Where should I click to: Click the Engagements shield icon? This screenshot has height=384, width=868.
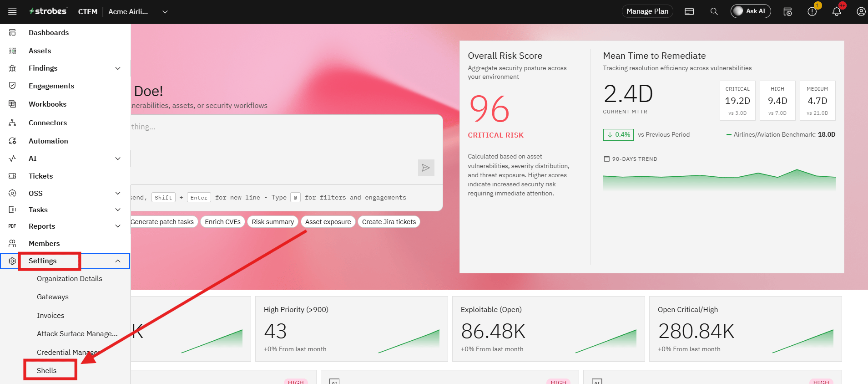click(x=12, y=86)
